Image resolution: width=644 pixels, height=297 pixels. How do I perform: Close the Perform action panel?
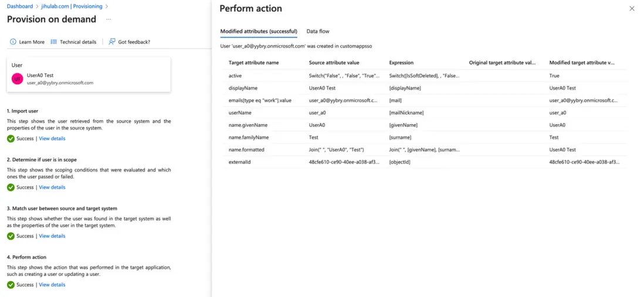coord(632,9)
